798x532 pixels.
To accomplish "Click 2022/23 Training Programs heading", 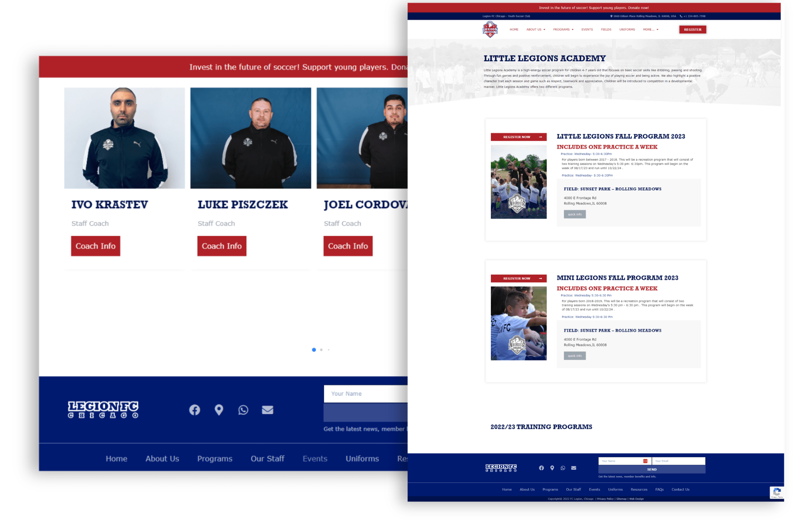I will [541, 427].
